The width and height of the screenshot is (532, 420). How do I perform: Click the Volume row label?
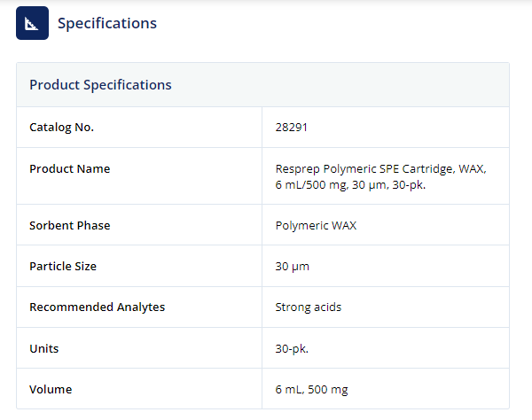tap(51, 390)
